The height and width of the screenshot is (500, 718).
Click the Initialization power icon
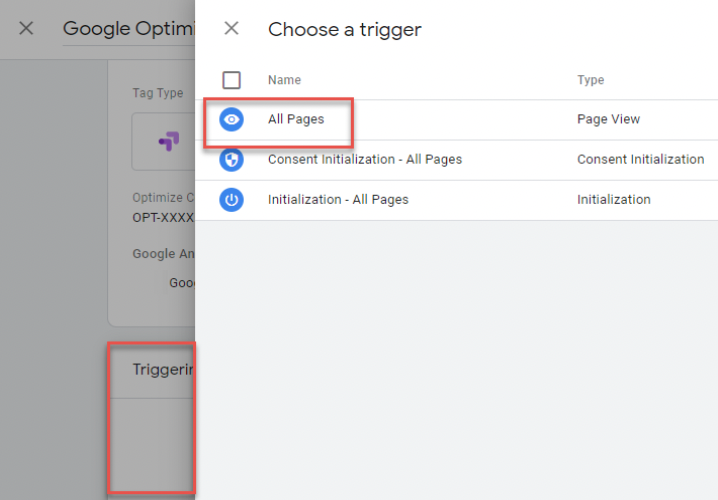tap(231, 200)
